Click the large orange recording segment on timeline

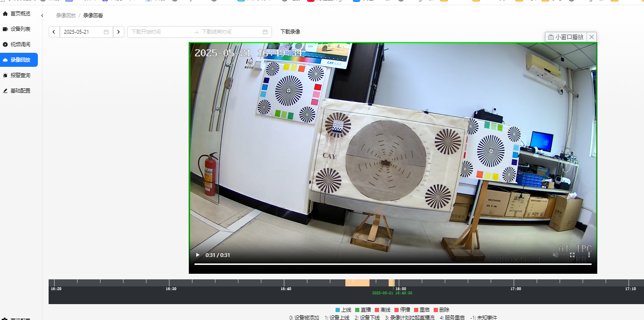358,283
